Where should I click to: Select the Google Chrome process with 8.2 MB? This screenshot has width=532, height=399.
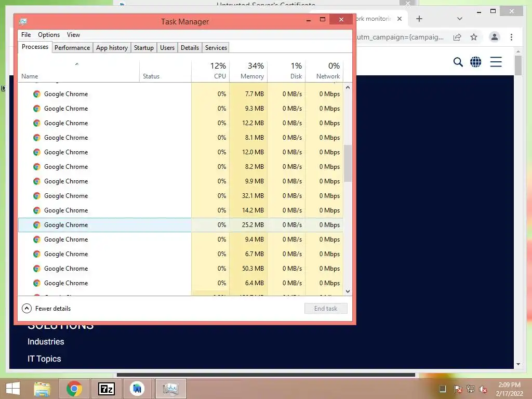[180, 167]
